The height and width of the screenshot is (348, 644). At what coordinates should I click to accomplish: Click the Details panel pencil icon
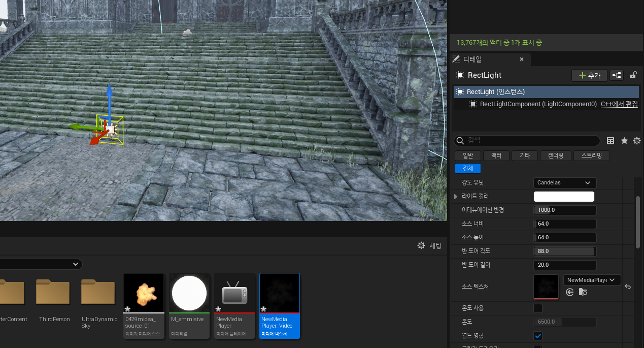[x=456, y=59]
